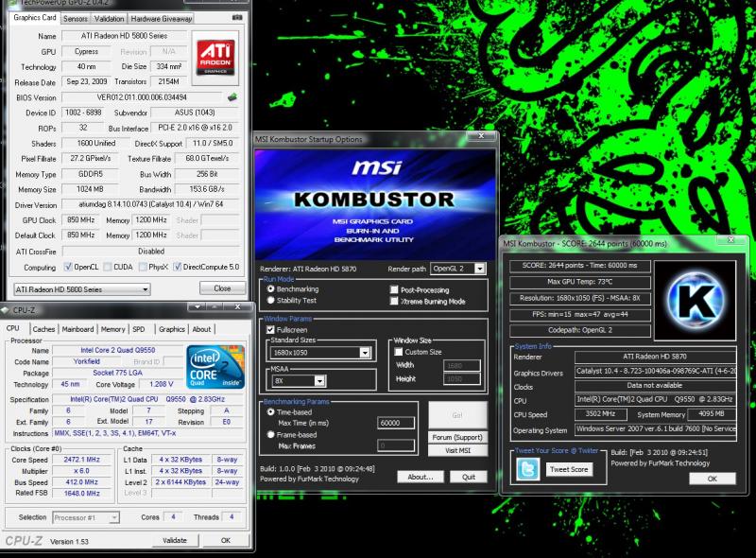Click the Kombustor K logo in score window
The image size is (756, 558).
[695, 300]
